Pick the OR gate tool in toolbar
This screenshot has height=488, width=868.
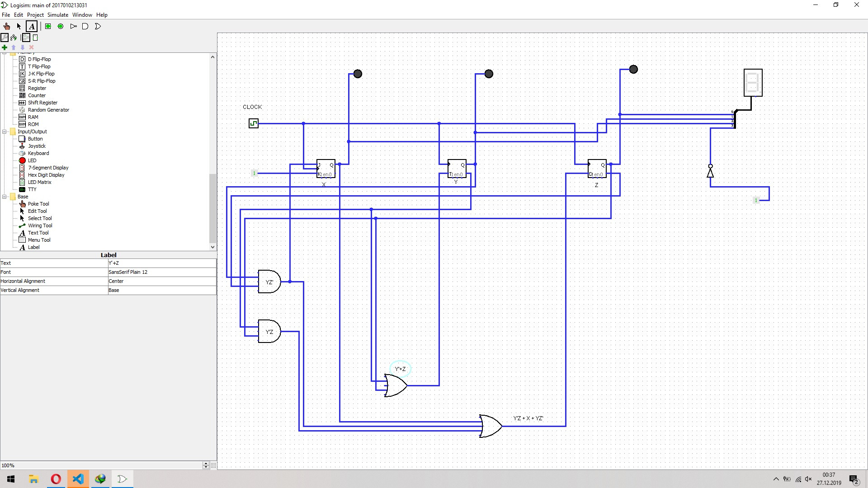tap(98, 26)
